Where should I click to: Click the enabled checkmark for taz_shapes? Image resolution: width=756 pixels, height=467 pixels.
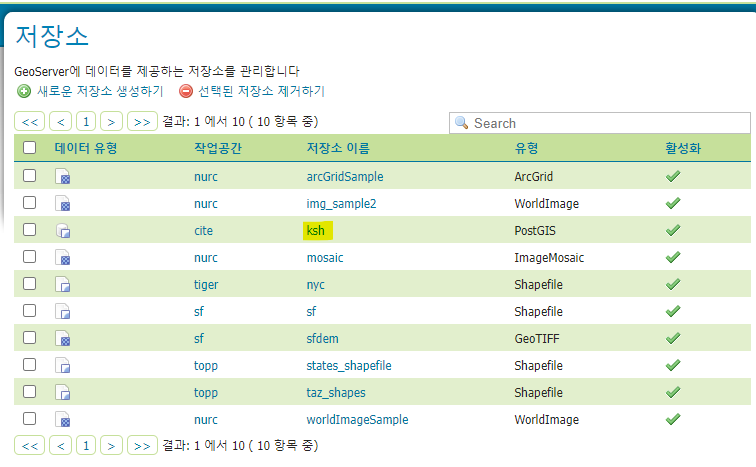coord(673,392)
